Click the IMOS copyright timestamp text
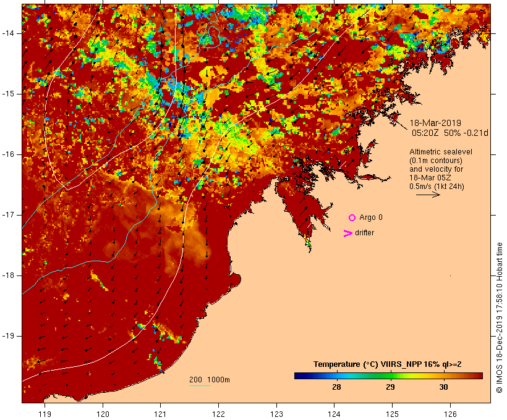The height and width of the screenshot is (420, 507). pyautogui.click(x=499, y=317)
